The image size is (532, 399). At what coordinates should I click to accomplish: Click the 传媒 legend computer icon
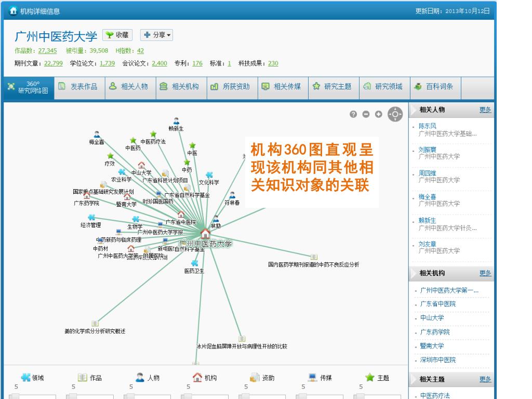click(312, 377)
